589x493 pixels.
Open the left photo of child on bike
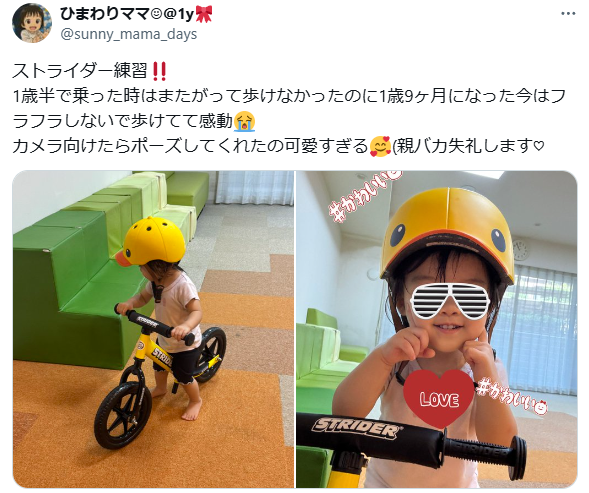click(153, 329)
